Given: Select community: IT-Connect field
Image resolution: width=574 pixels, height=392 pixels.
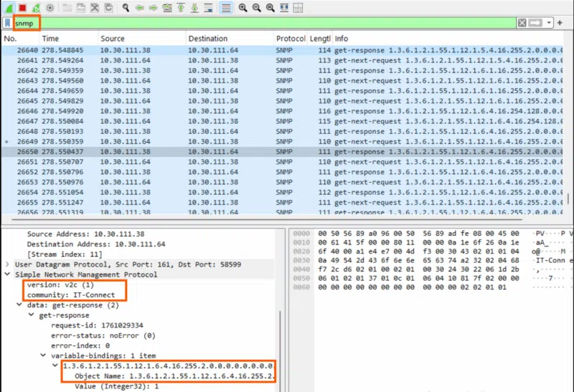Looking at the screenshot, I should 71,295.
